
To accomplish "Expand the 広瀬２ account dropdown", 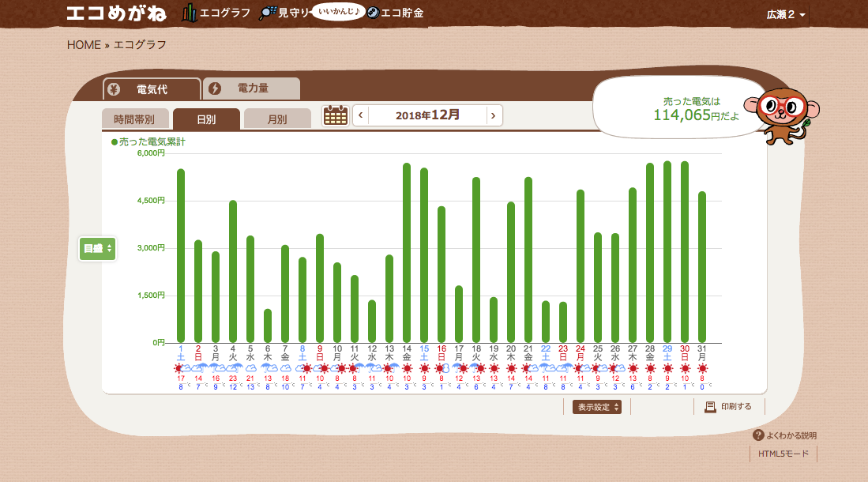I will (x=786, y=15).
